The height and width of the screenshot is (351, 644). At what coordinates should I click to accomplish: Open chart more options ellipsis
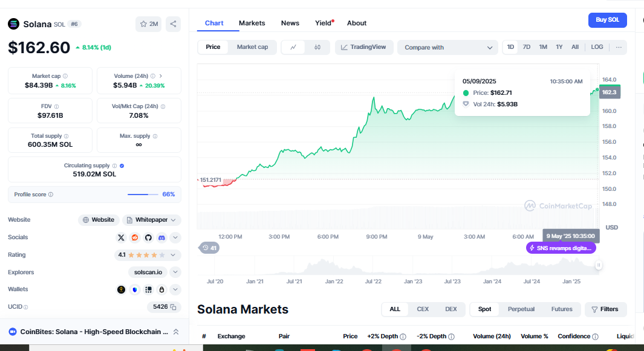click(619, 47)
